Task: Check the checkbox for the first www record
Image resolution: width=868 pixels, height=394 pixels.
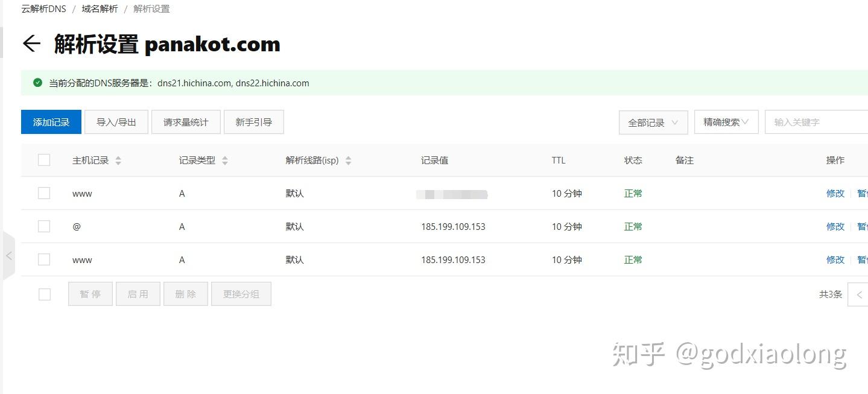Action: tap(44, 193)
